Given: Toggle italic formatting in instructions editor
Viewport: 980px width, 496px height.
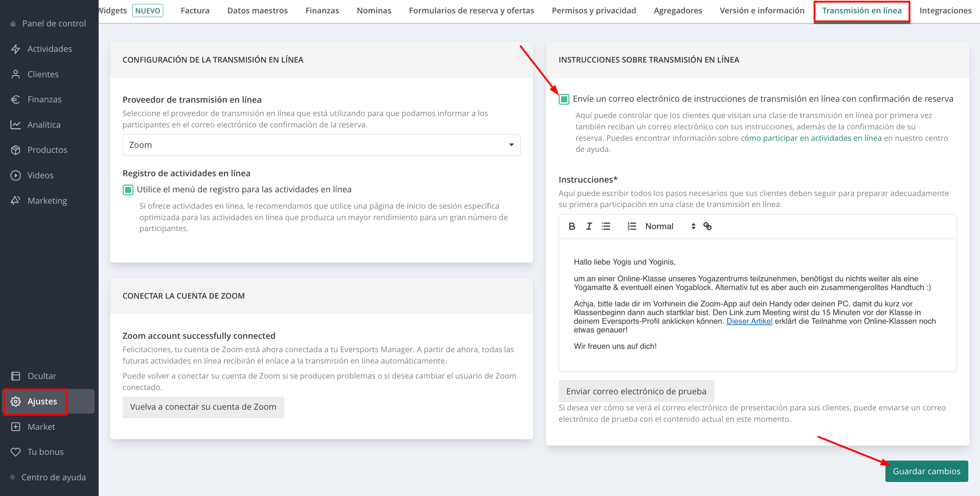Looking at the screenshot, I should [589, 226].
